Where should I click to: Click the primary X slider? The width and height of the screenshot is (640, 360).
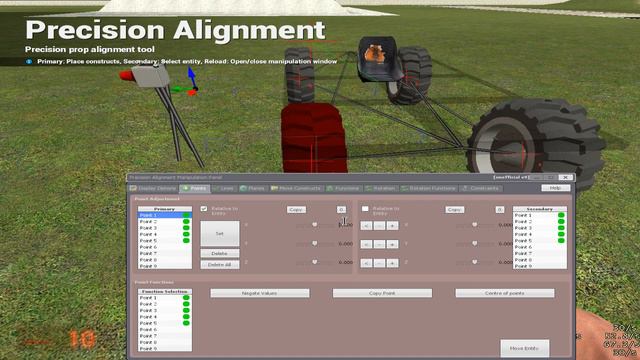tap(314, 225)
